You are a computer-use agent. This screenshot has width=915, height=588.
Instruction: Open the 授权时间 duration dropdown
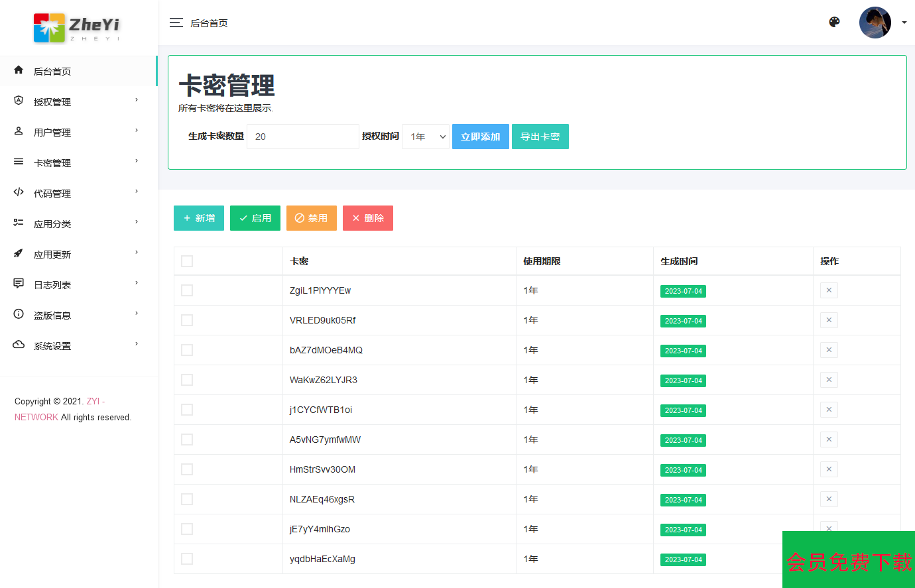[426, 137]
